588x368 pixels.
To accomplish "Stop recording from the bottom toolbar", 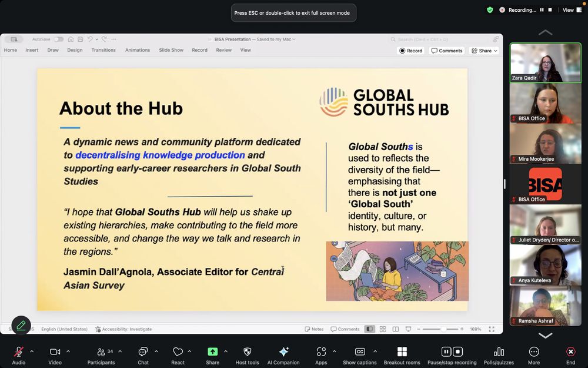I will click(458, 352).
